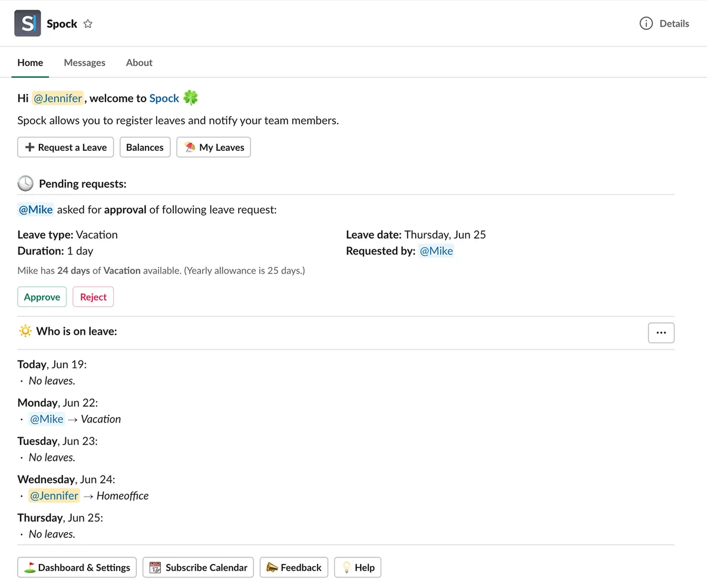Click Subscribe Calendar button

coord(199,567)
